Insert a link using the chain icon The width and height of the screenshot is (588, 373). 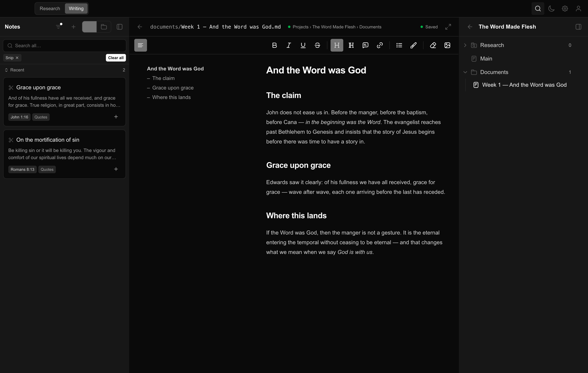click(x=380, y=45)
